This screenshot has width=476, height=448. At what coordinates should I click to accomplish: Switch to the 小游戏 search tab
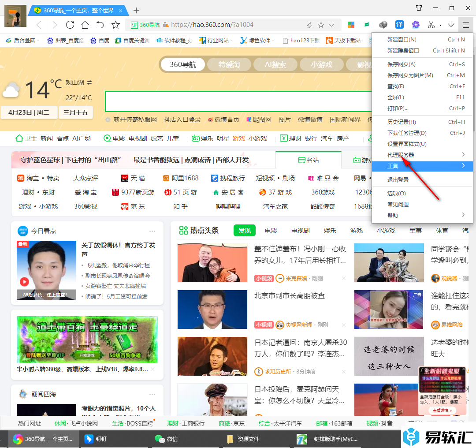[321, 65]
